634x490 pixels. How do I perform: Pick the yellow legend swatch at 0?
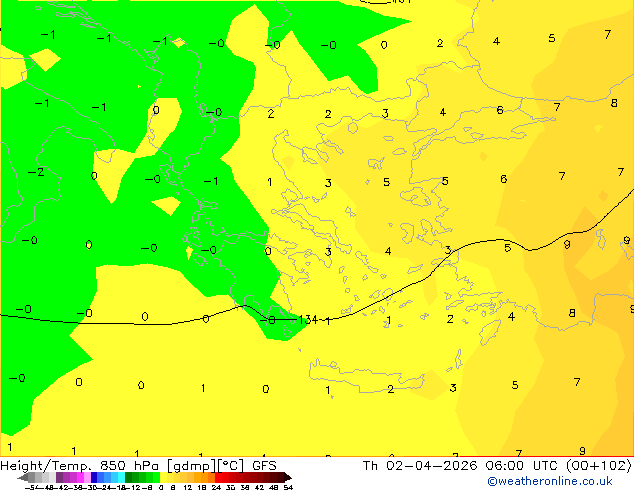(163, 477)
